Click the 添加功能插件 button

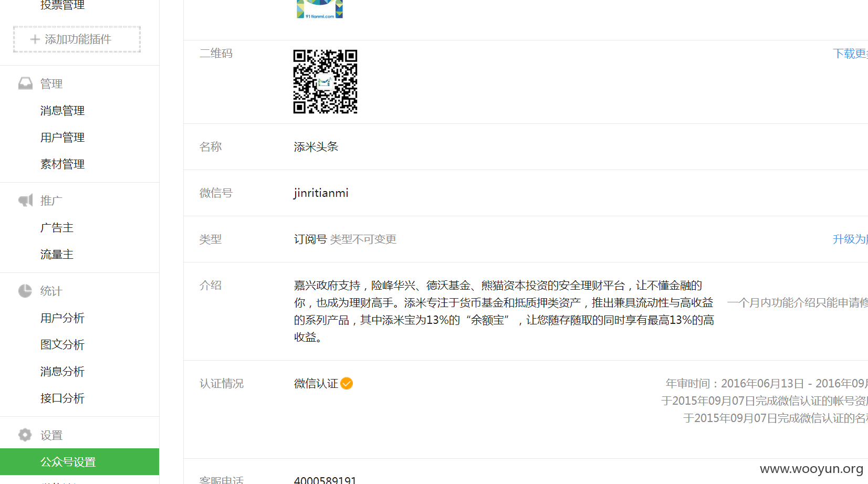(x=77, y=39)
